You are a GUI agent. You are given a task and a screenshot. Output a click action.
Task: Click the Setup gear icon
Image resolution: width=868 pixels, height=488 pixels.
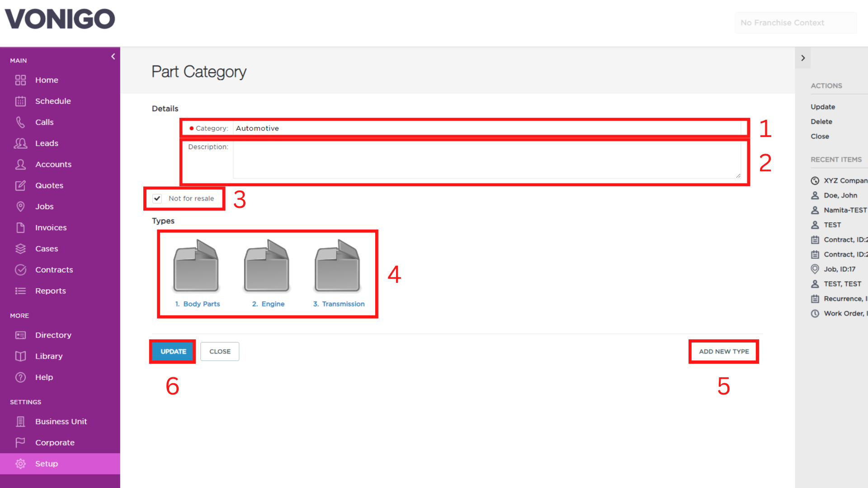(x=20, y=464)
